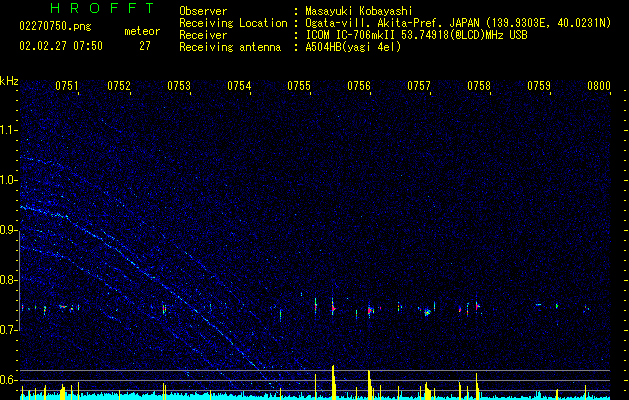Click the 0751 time axis label
The image size is (629, 400).
[67, 86]
